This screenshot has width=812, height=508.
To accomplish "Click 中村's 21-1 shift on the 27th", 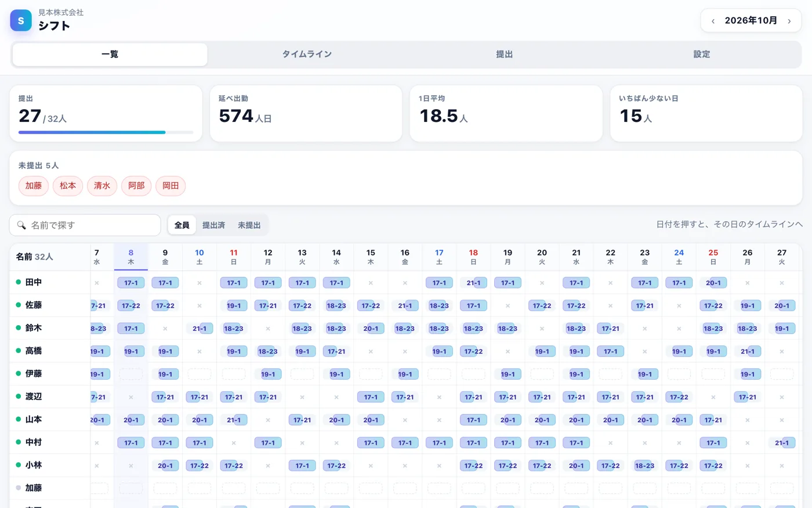I will [782, 443].
